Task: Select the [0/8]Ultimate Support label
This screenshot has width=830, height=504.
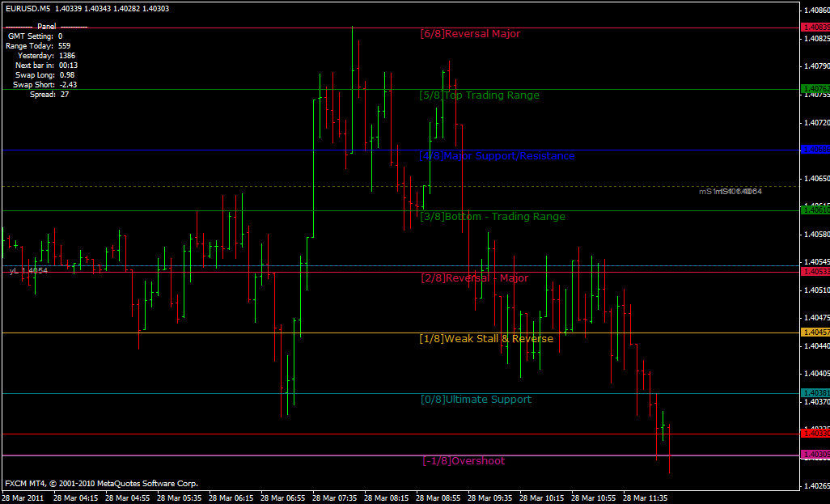Action: pos(475,400)
